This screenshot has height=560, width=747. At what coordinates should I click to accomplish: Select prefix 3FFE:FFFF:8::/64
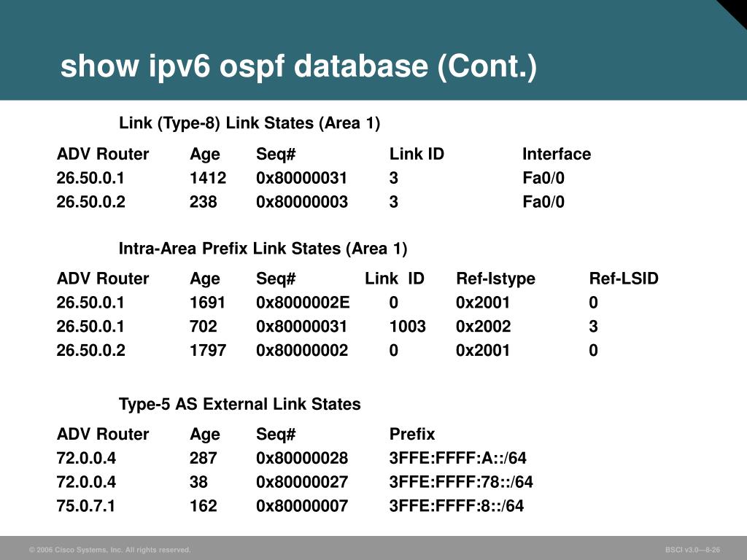click(457, 506)
